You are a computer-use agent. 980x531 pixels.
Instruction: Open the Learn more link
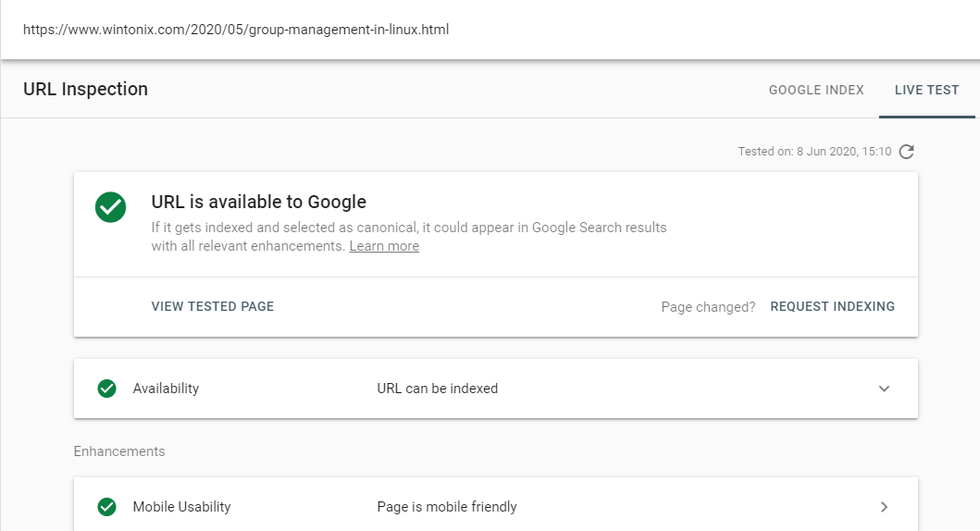pos(384,246)
